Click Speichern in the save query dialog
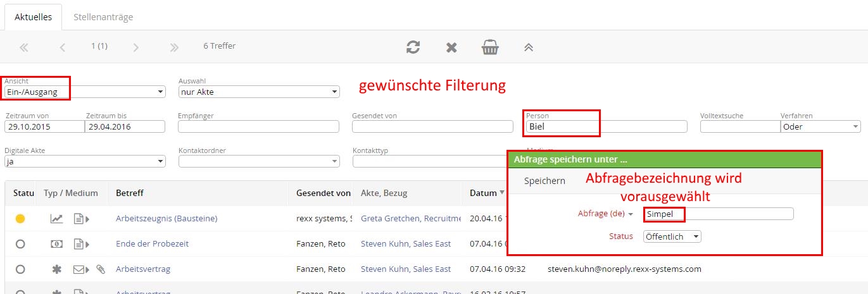Viewport: 868px width, 294px height. [544, 181]
